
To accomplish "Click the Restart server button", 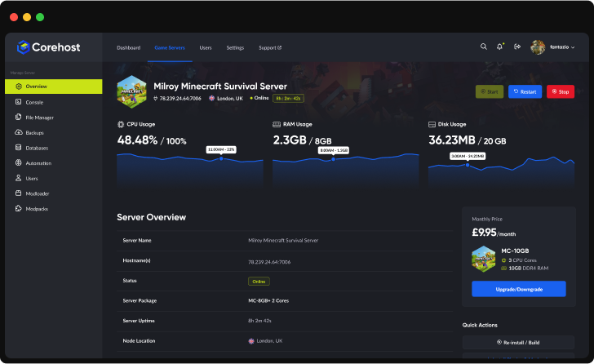I will coord(525,91).
